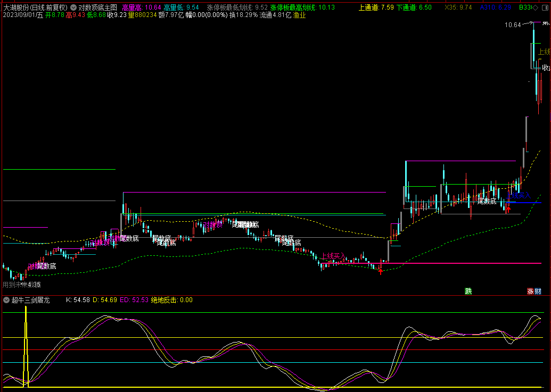Click the 超牛三剑屠龙 indicator name
The image size is (551, 392).
[31, 300]
